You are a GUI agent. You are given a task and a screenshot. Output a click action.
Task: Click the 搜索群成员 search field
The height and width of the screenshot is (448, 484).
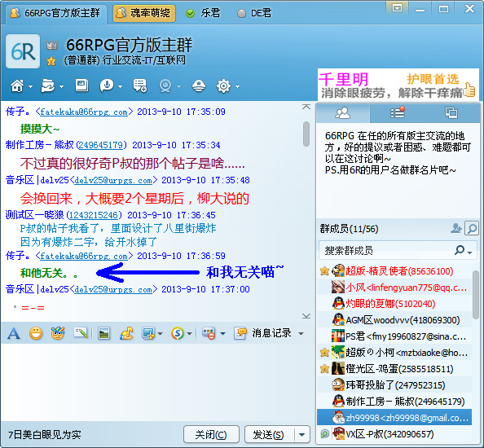[x=398, y=250]
